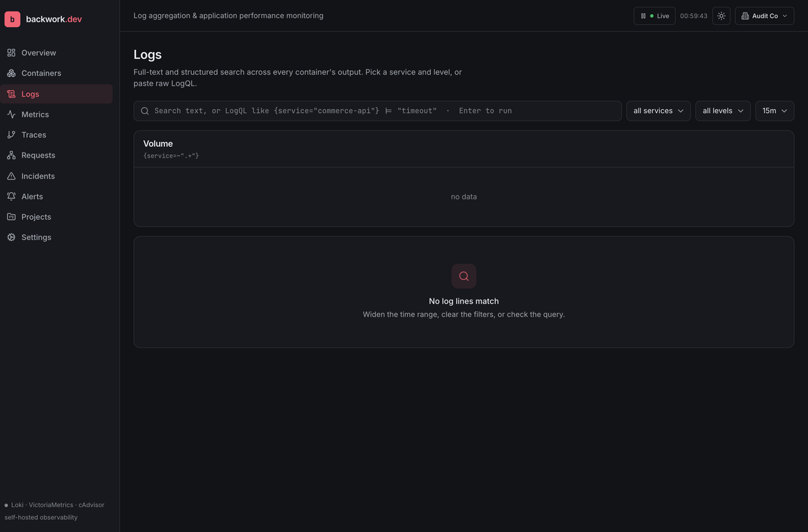Click the red search icon above No log lines match
The image size is (808, 532).
464,276
